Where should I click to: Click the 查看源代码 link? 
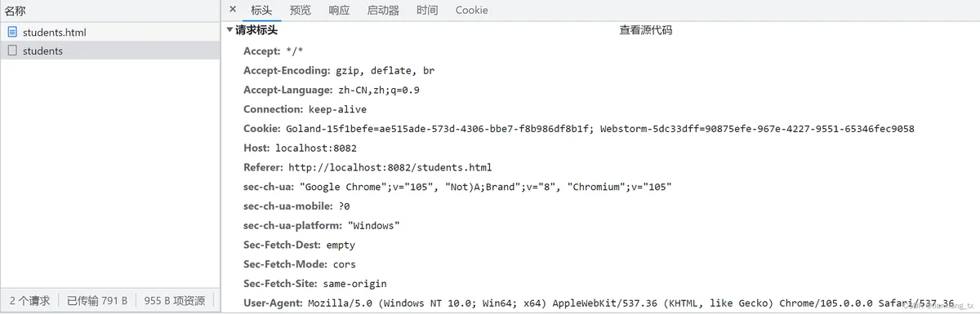point(646,30)
